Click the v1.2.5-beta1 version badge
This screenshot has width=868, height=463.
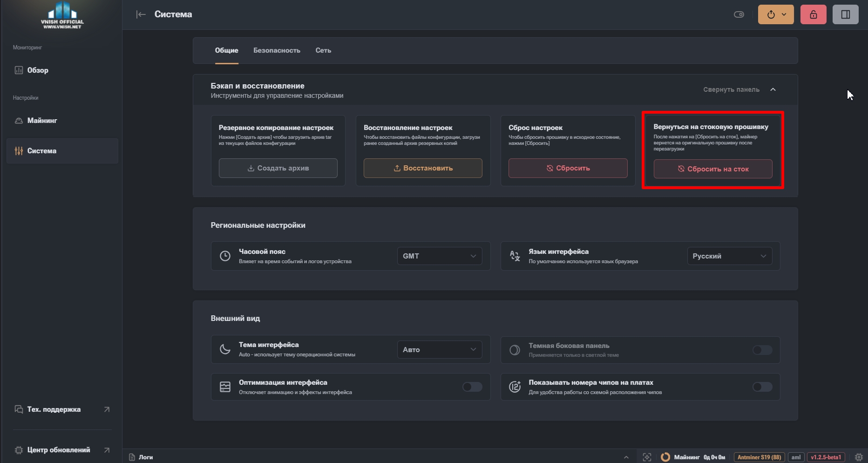point(826,457)
